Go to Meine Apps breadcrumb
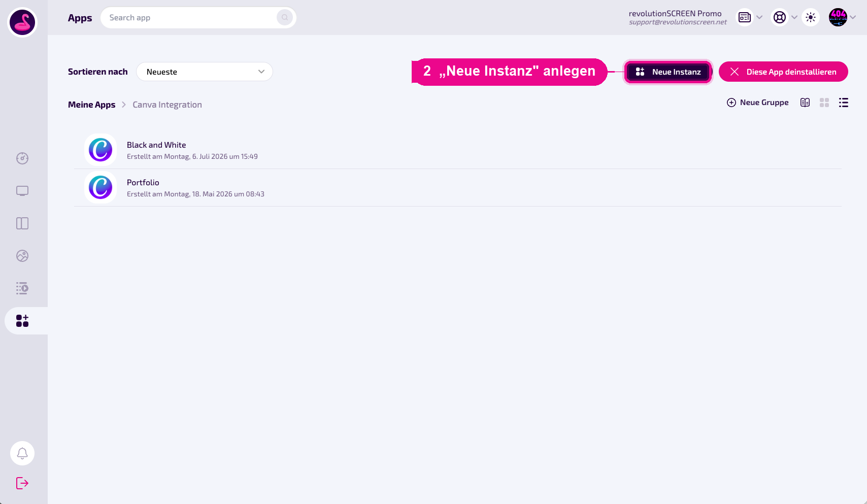 point(92,105)
